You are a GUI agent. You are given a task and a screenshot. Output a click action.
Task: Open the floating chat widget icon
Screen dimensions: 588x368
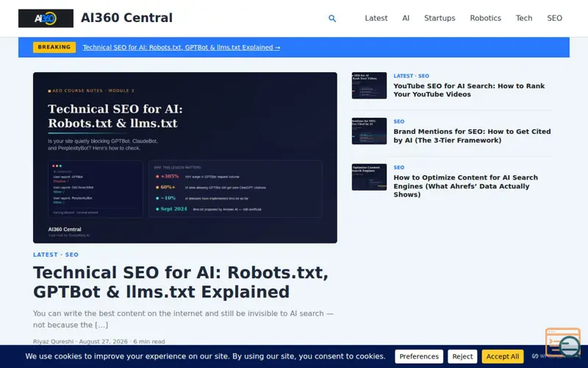pos(562,342)
